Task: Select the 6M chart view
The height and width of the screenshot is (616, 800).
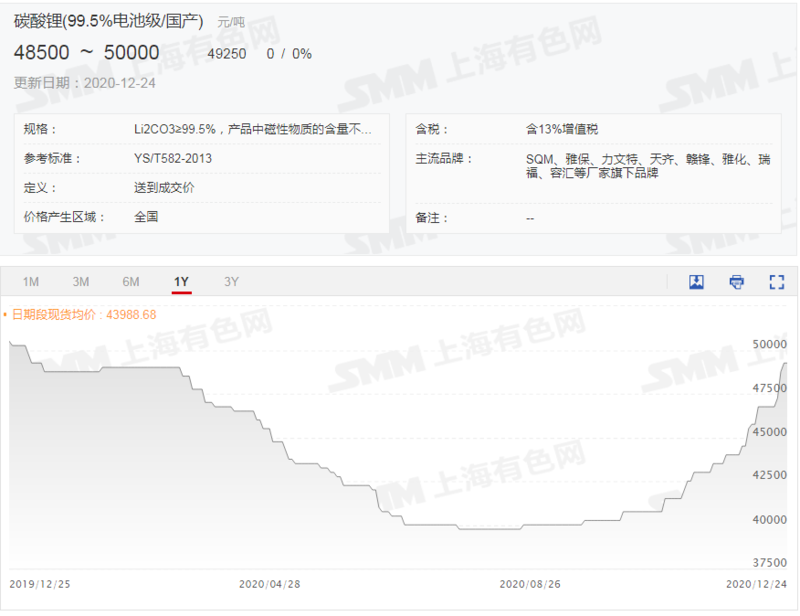Action: [x=130, y=282]
